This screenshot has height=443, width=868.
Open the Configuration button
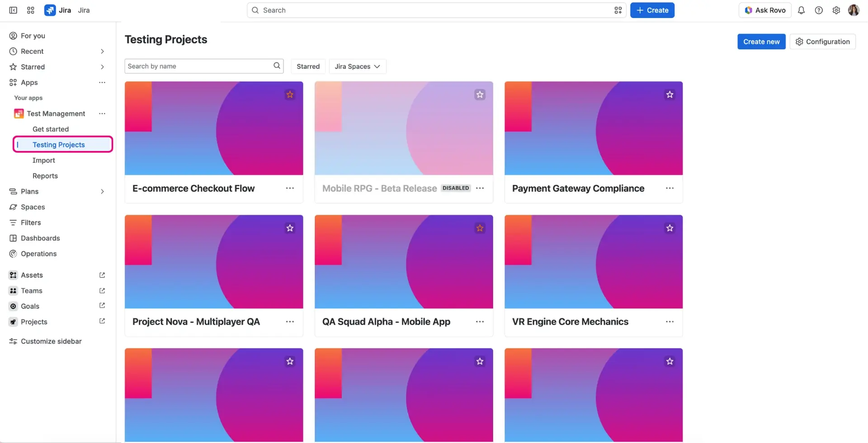pyautogui.click(x=822, y=42)
